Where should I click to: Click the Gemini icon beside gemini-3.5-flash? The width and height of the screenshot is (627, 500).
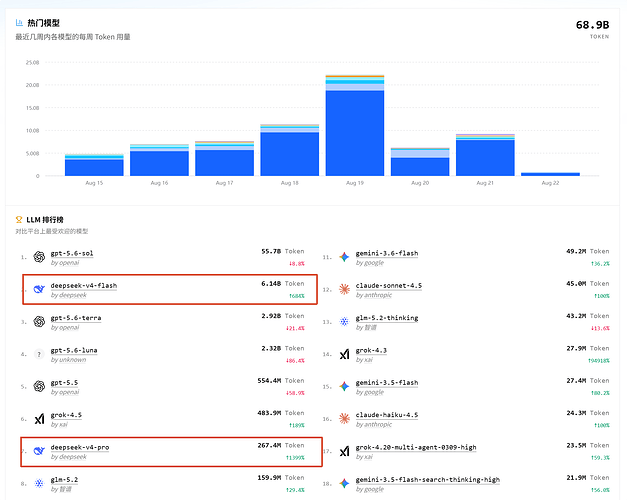click(x=344, y=386)
